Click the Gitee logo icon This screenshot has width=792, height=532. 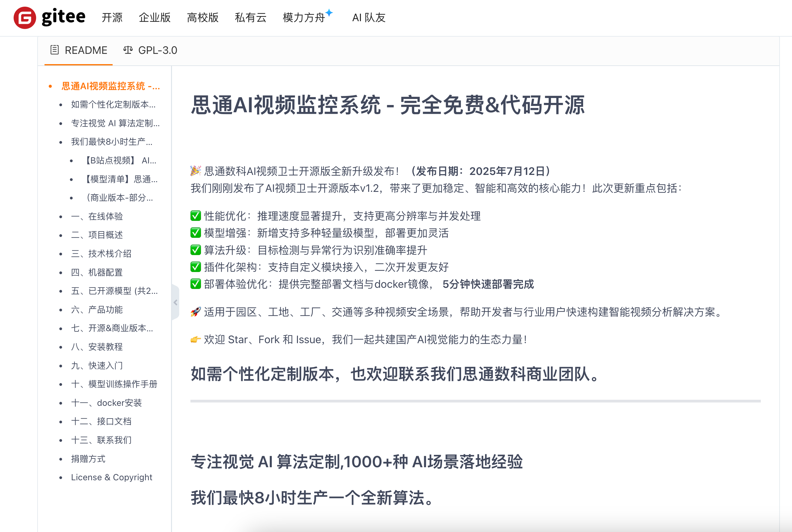tap(25, 17)
